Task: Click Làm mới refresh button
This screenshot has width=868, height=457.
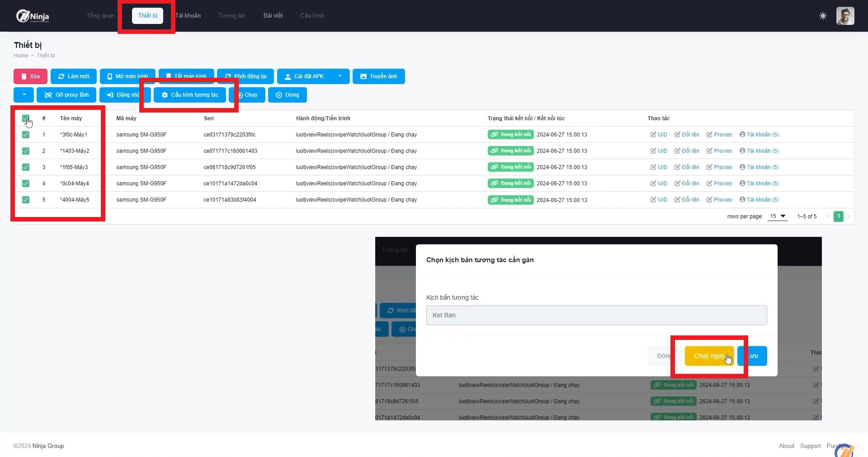Action: point(74,76)
